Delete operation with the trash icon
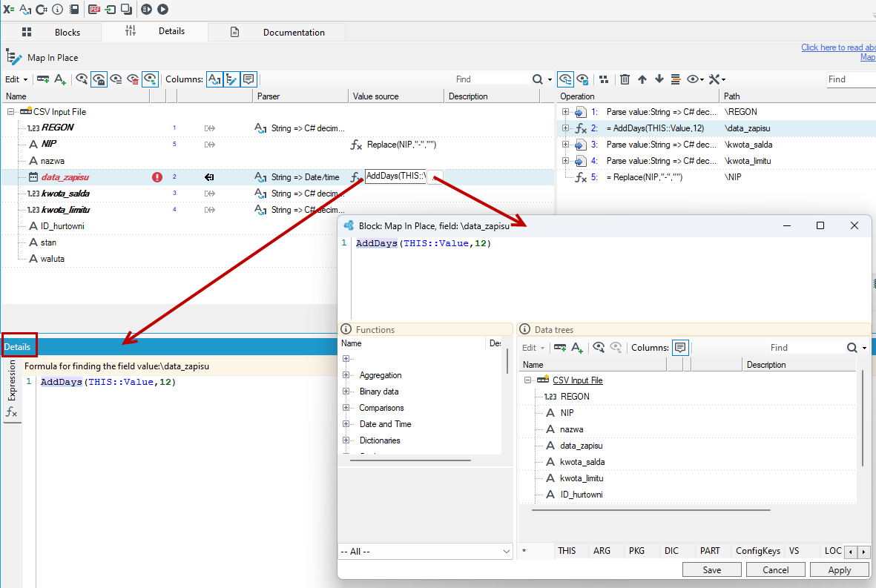The height and width of the screenshot is (588, 876). coord(625,79)
